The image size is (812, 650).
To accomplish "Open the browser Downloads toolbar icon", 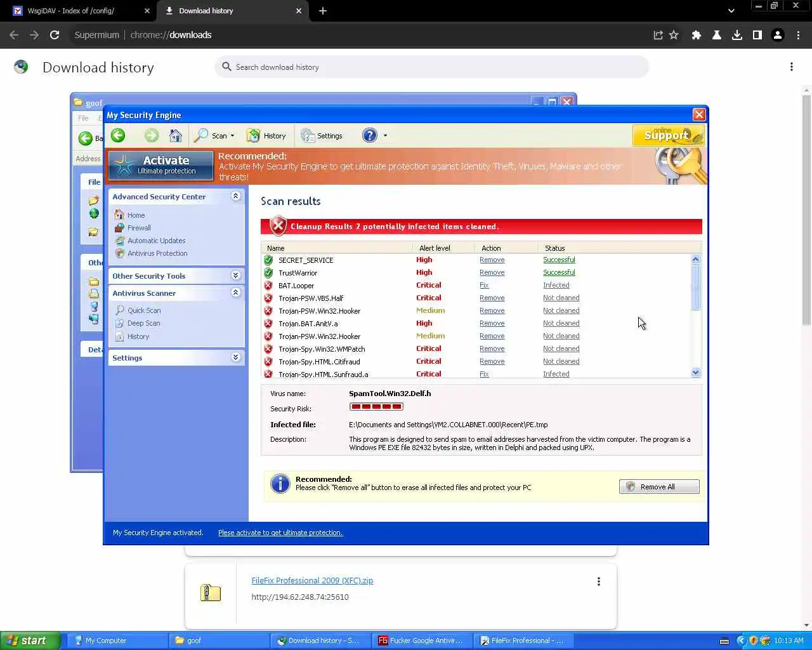I will point(737,35).
